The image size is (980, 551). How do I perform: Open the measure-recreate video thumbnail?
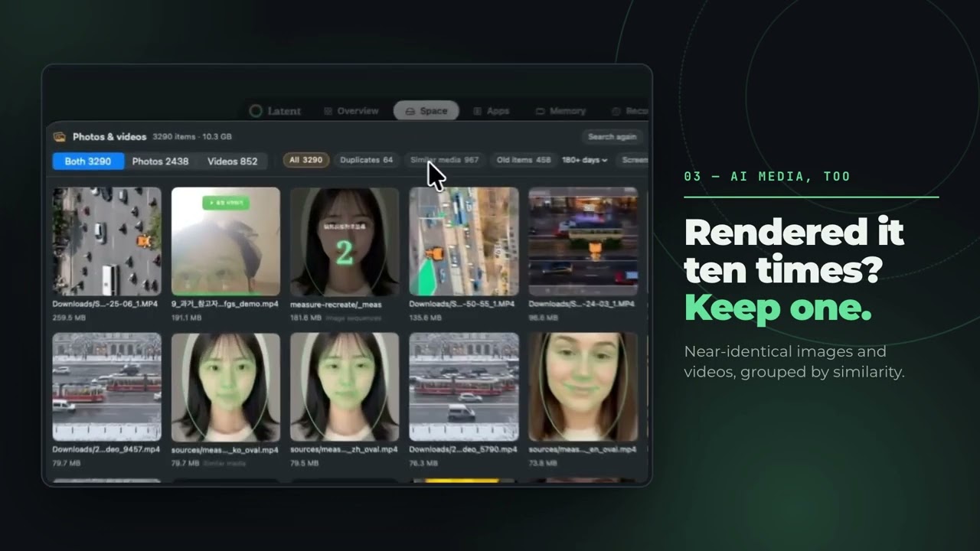click(x=345, y=242)
